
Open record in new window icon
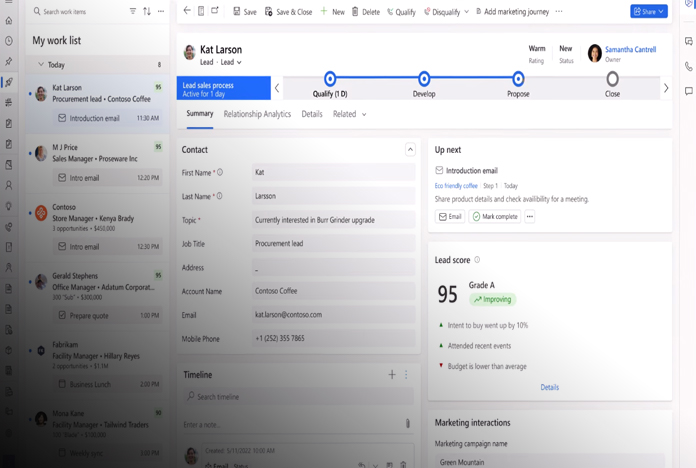(215, 11)
